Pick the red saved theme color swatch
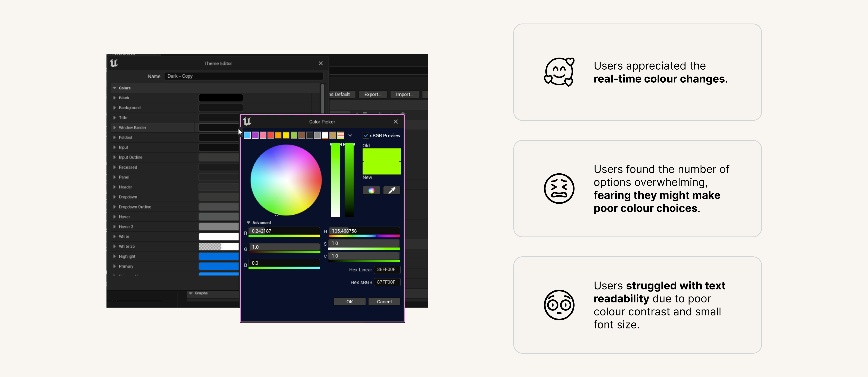Image resolution: width=868 pixels, height=377 pixels. tap(271, 135)
